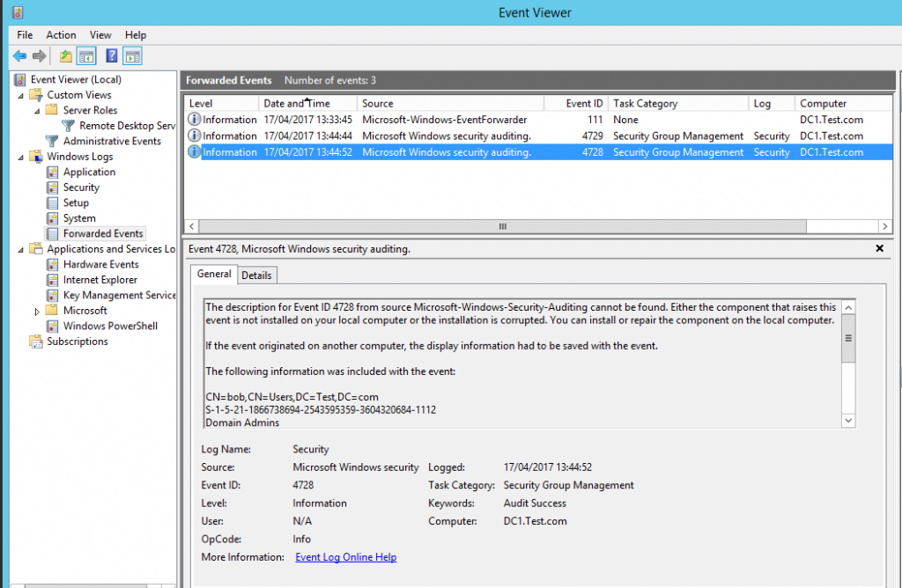This screenshot has height=588, width=902.
Task: Switch to the General tab
Action: coord(214,274)
